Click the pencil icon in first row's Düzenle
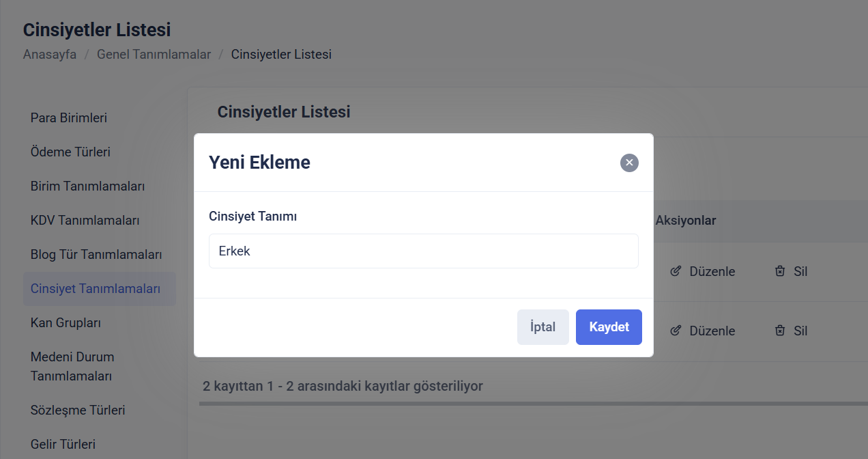 pos(676,271)
